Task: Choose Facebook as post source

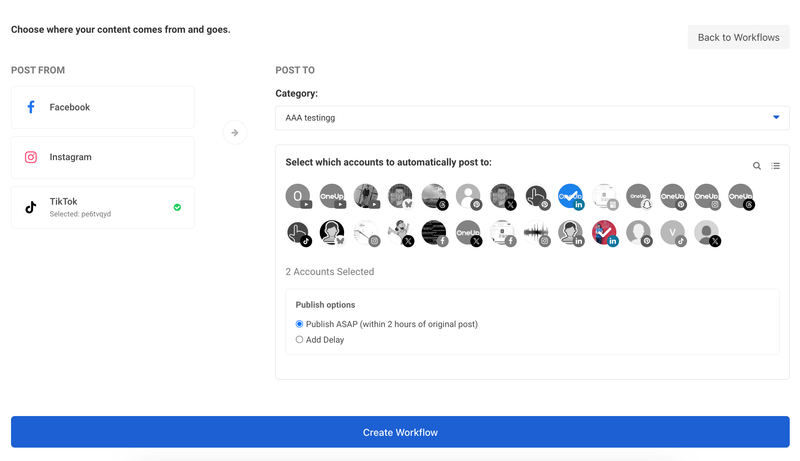Action: [103, 107]
